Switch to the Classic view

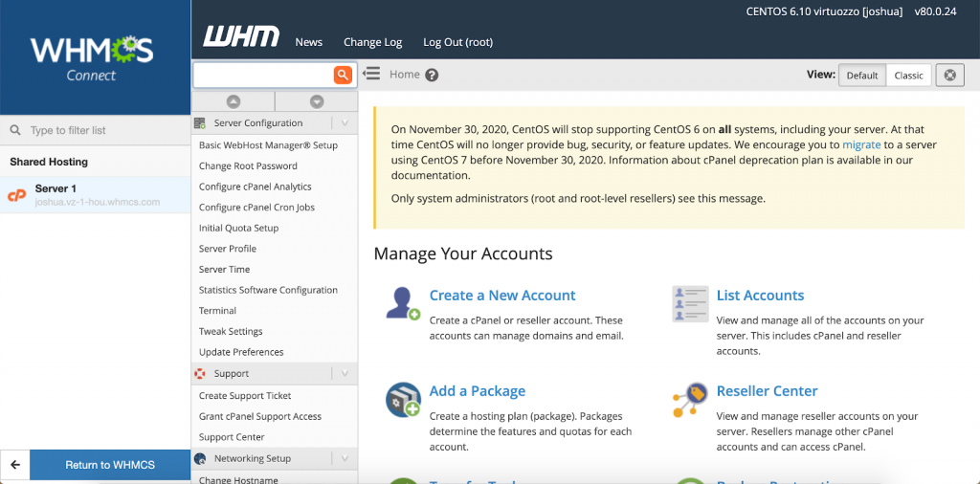(908, 75)
